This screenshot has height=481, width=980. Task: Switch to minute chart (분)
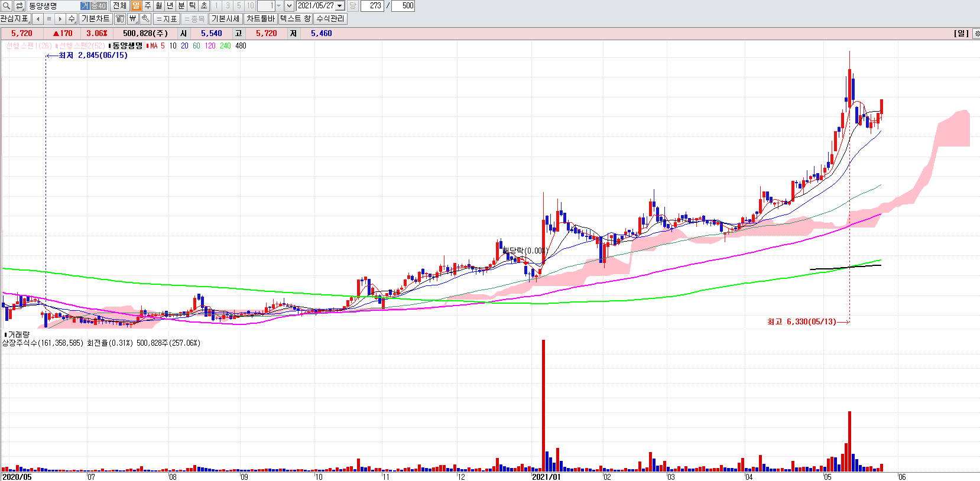pyautogui.click(x=181, y=6)
